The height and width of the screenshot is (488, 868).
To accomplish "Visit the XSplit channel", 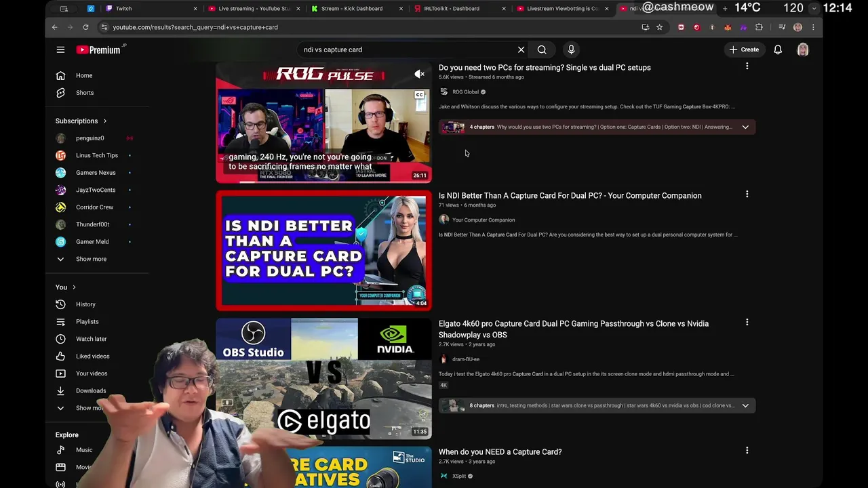I will click(x=459, y=476).
